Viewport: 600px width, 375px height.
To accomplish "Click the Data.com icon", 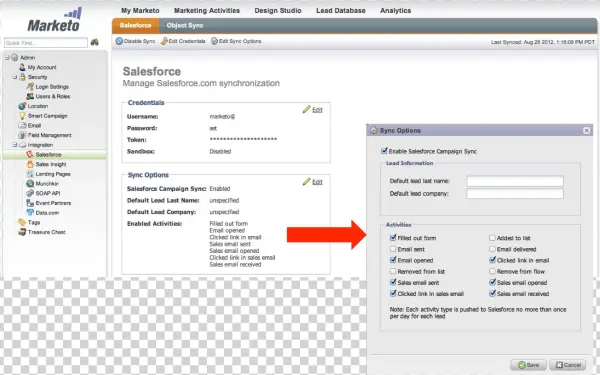I will click(30, 213).
